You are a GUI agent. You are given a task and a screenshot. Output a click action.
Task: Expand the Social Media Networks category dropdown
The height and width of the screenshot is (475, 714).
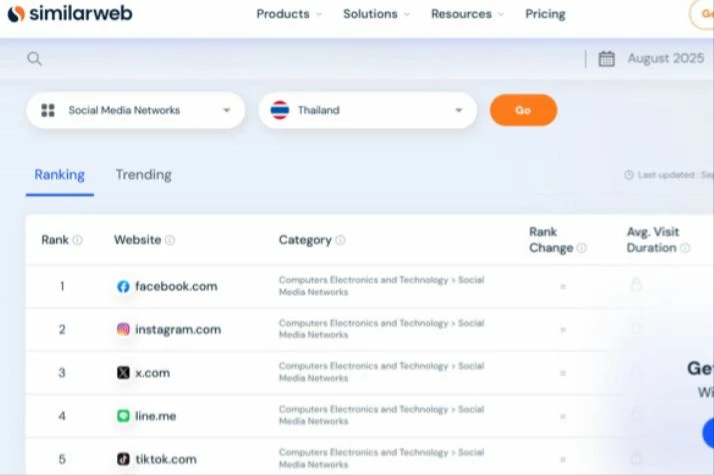[x=136, y=110]
